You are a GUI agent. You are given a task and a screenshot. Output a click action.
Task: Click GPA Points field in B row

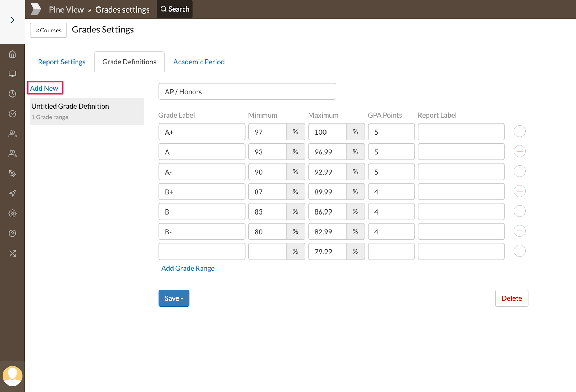[x=391, y=212]
